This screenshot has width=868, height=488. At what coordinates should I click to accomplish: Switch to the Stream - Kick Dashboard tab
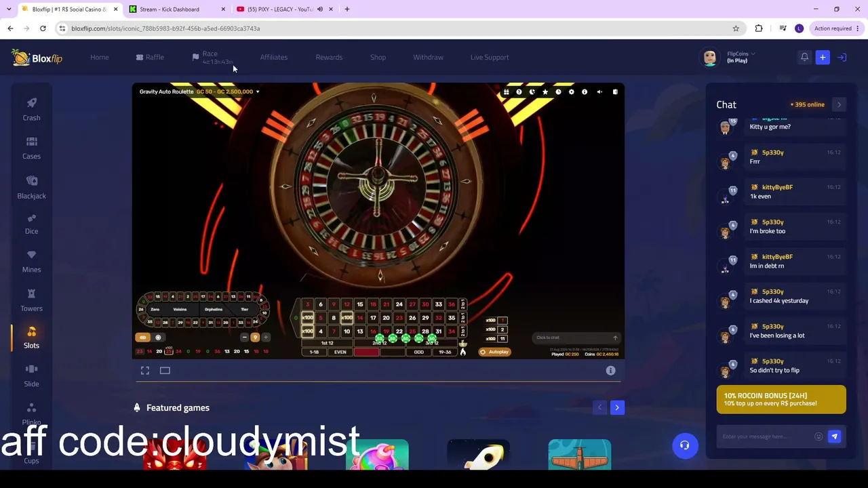point(176,9)
